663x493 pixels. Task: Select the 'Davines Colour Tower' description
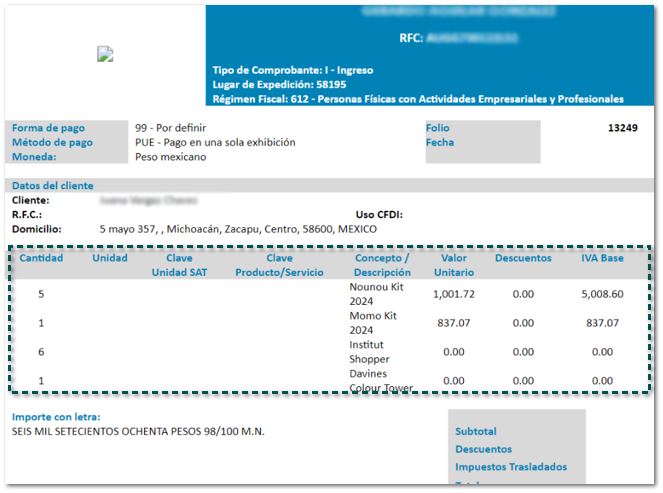click(381, 381)
